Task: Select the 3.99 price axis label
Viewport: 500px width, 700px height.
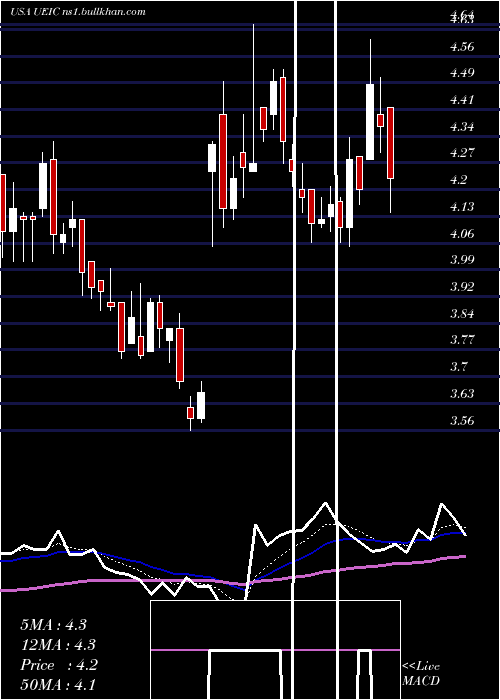Action: click(462, 259)
